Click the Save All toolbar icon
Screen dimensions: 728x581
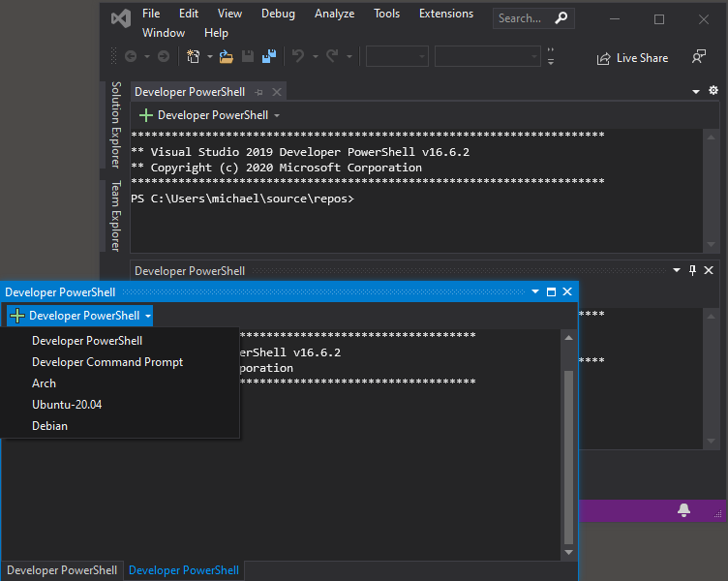269,57
